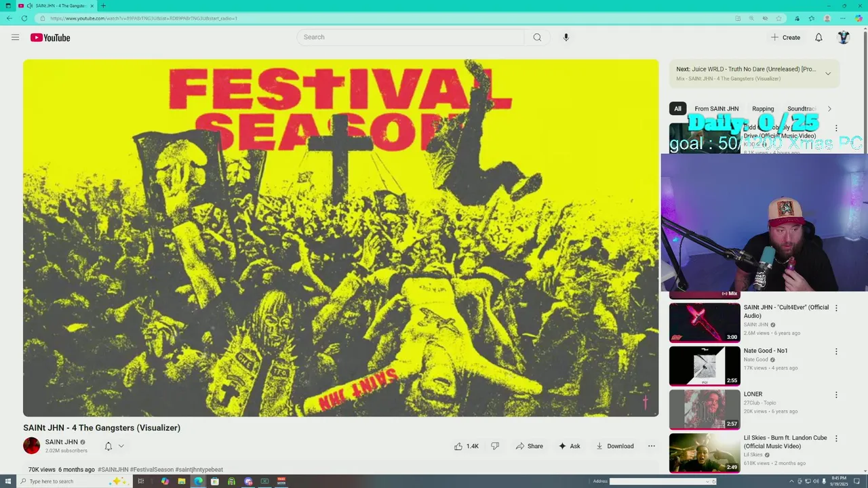Open split screen icon in address bar
This screenshot has width=868, height=488.
[x=738, y=18]
